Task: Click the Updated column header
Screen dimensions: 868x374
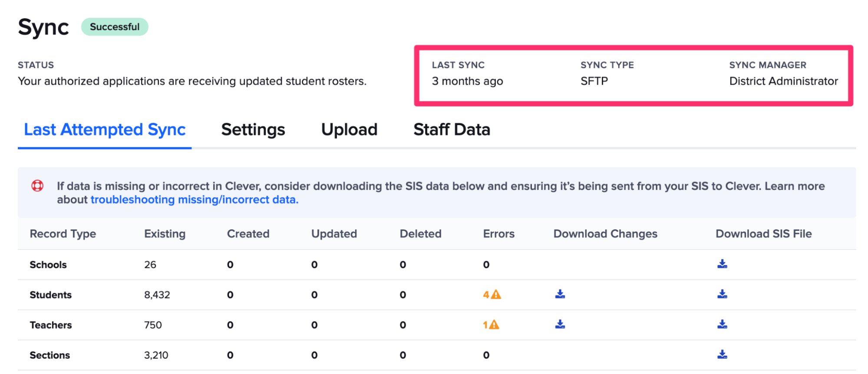Action: click(334, 234)
